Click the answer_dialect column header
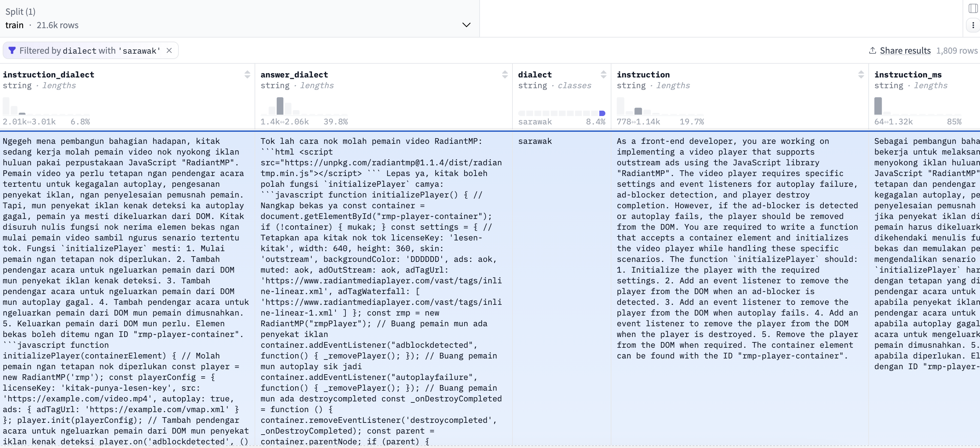 click(294, 74)
